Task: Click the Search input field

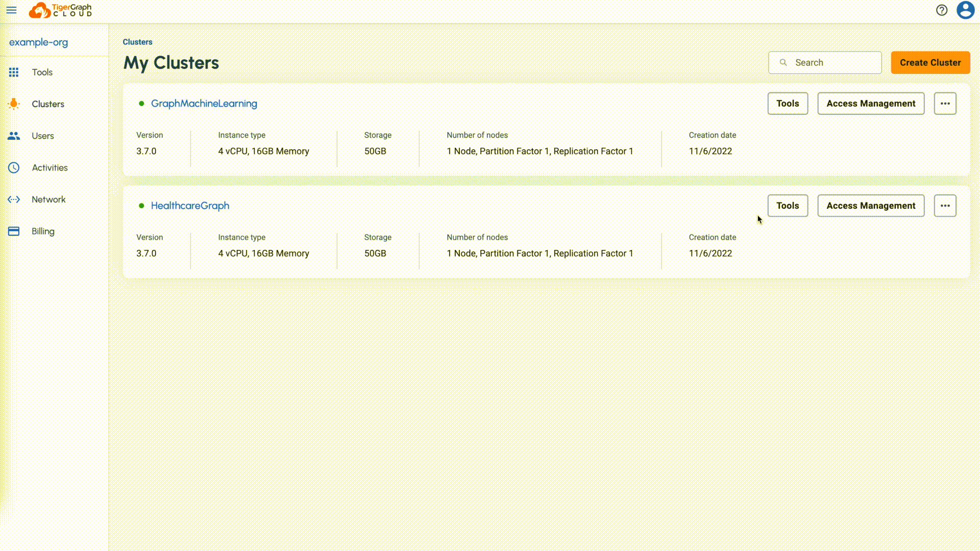Action: (x=825, y=62)
